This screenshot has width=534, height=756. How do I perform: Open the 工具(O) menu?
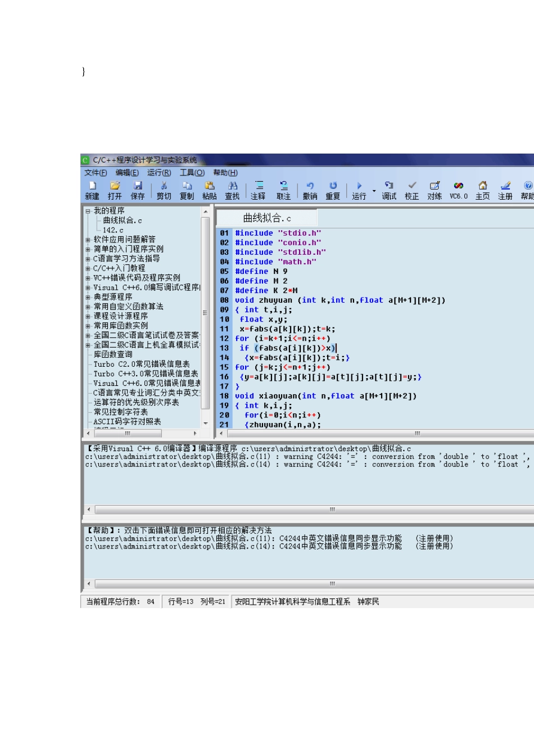[x=192, y=173]
